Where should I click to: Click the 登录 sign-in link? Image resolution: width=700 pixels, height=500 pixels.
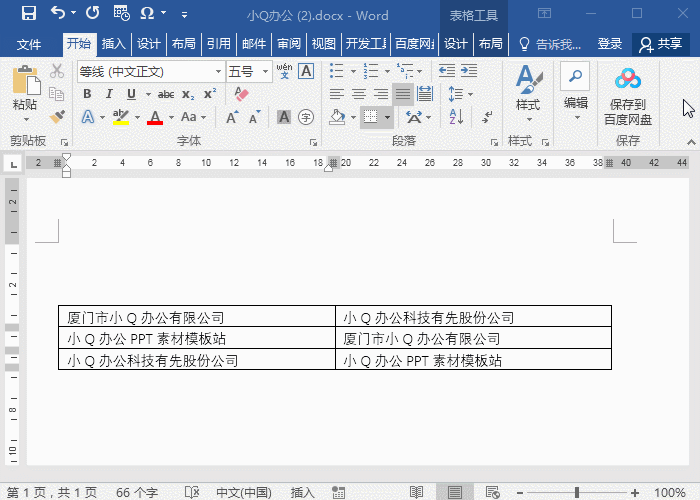pos(609,44)
